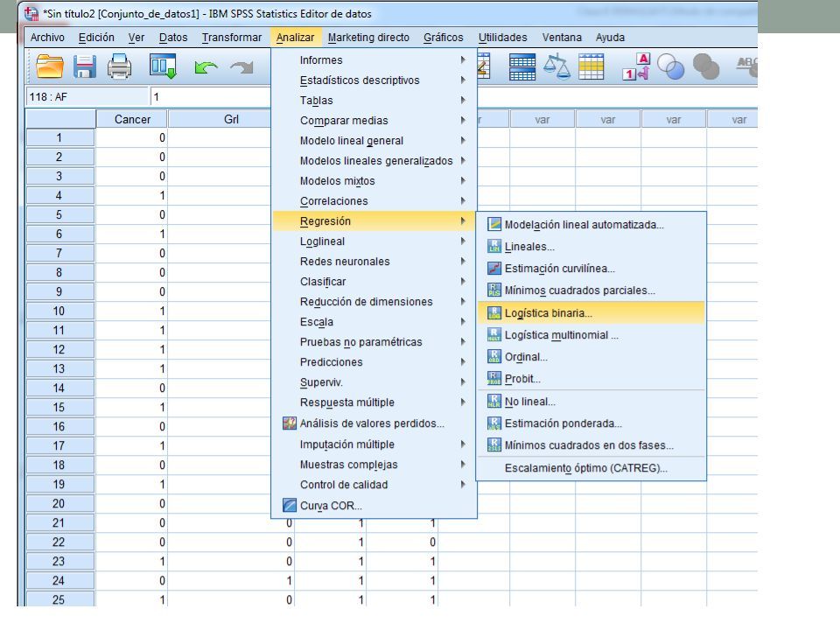The height and width of the screenshot is (630, 840).
Task: Click the use variable sets circles icon
Action: click(x=671, y=66)
